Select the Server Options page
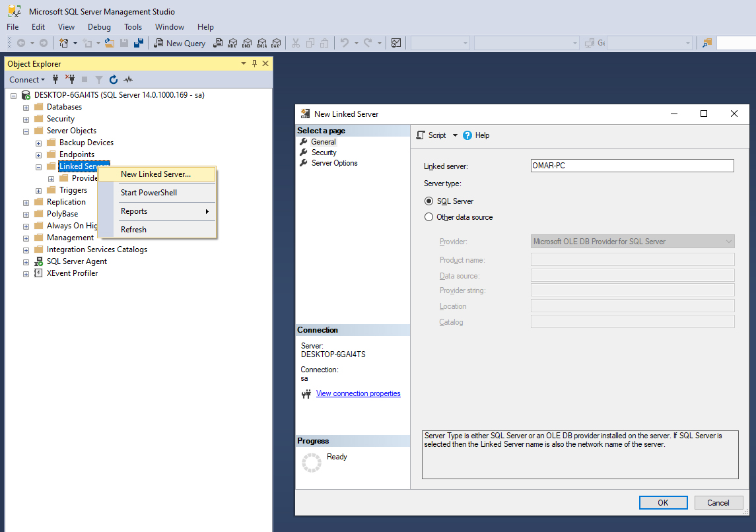Image resolution: width=756 pixels, height=532 pixels. (x=334, y=163)
